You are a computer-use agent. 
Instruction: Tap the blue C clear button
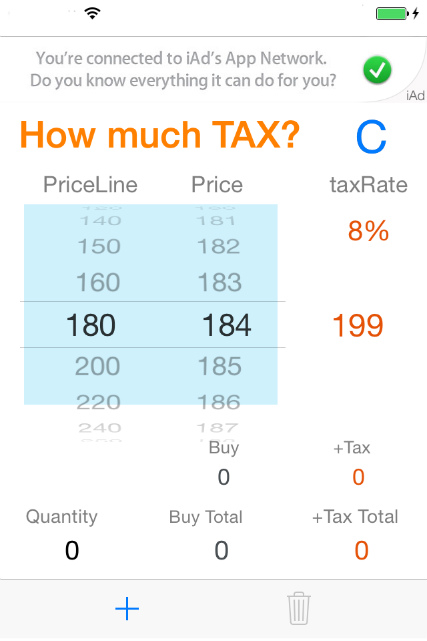tap(371, 137)
